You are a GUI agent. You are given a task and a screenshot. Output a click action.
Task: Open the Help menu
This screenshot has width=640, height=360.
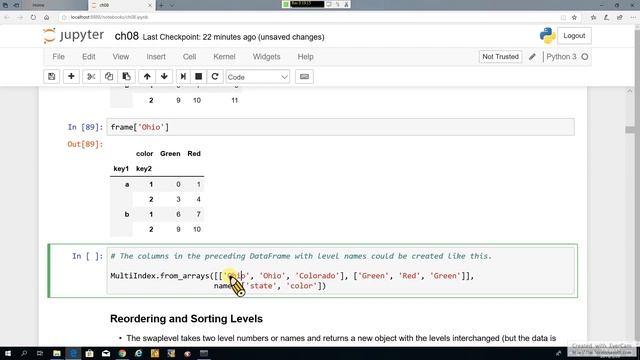point(305,57)
